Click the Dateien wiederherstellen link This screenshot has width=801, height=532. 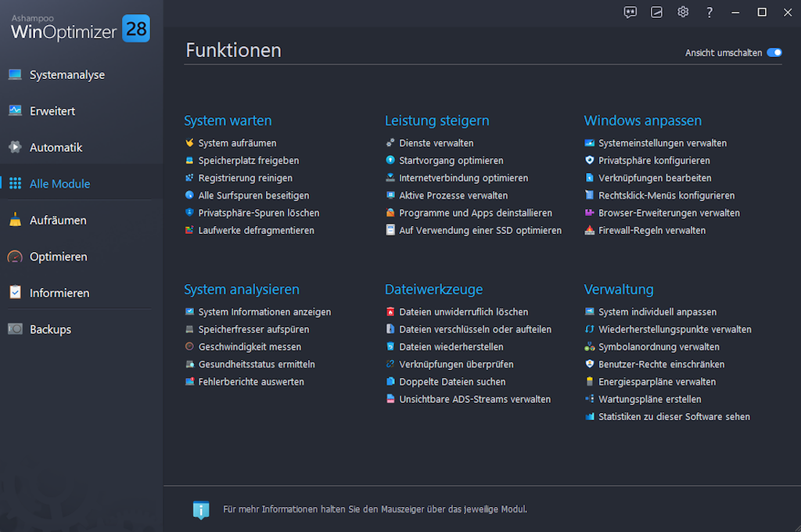click(451, 347)
